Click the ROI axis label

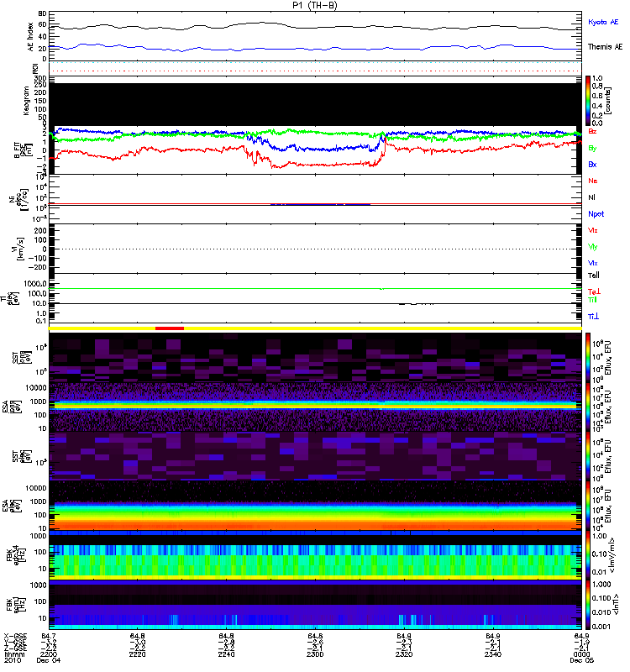[x=36, y=69]
